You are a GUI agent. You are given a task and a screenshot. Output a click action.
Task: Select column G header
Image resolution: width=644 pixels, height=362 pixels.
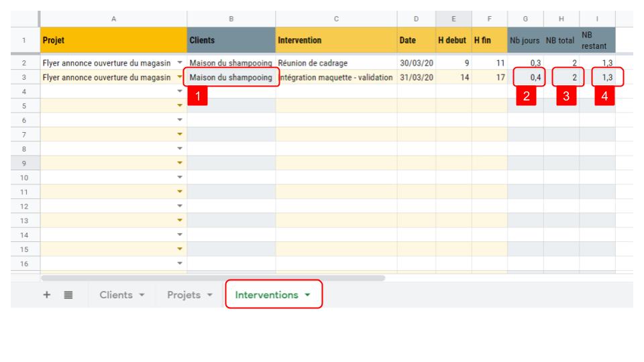click(525, 19)
